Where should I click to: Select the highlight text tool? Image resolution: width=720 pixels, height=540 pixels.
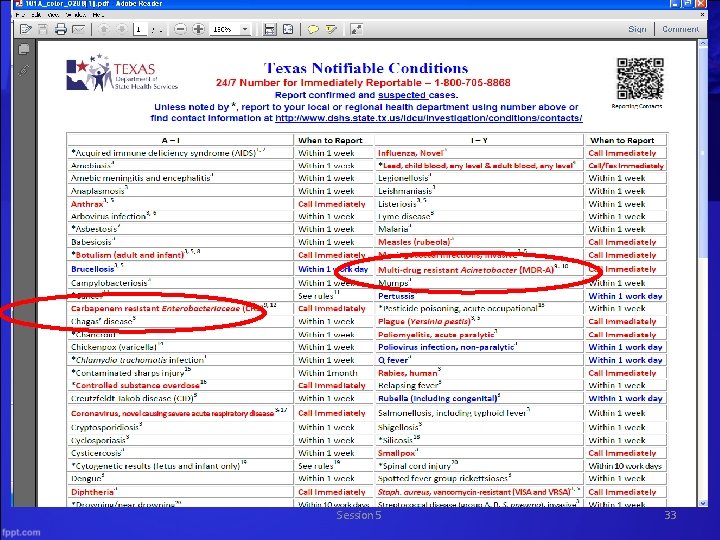[331, 29]
